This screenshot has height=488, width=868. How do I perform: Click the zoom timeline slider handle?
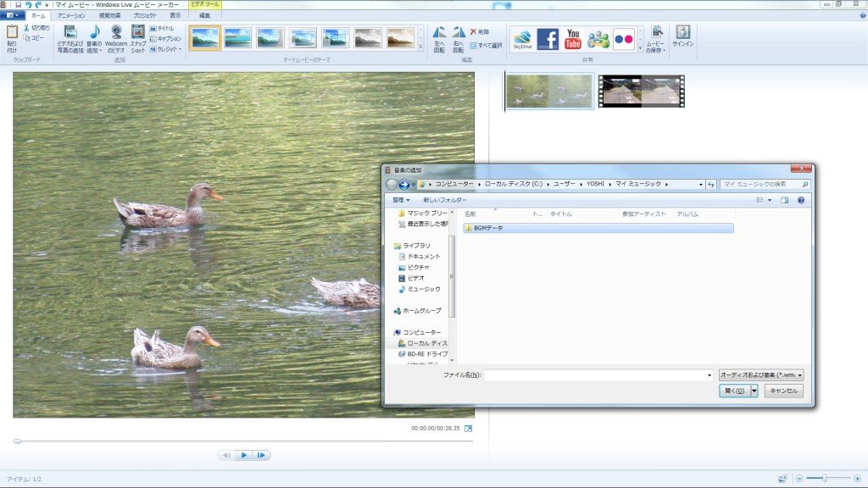tap(825, 478)
